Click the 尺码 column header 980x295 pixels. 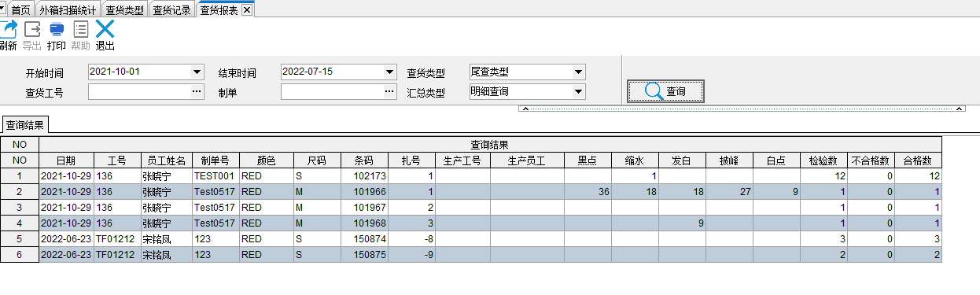click(x=317, y=160)
